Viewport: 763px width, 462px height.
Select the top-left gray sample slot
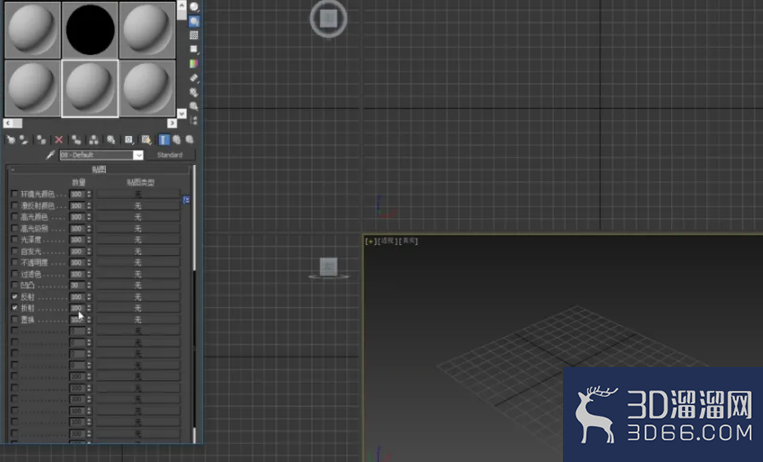tap(33, 30)
